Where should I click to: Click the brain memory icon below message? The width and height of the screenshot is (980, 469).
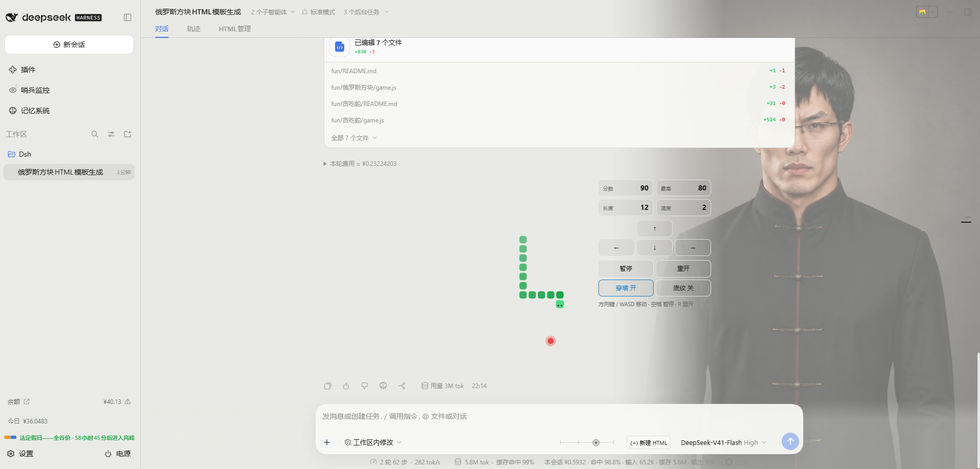click(383, 386)
